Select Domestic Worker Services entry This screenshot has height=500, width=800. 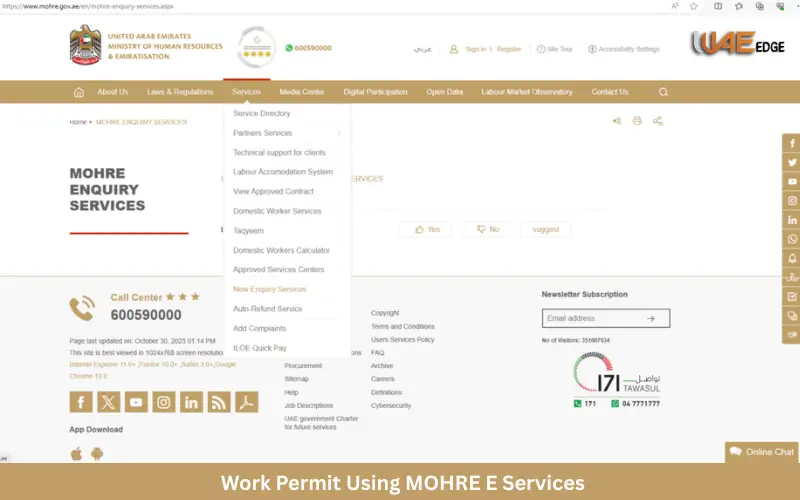(x=277, y=211)
